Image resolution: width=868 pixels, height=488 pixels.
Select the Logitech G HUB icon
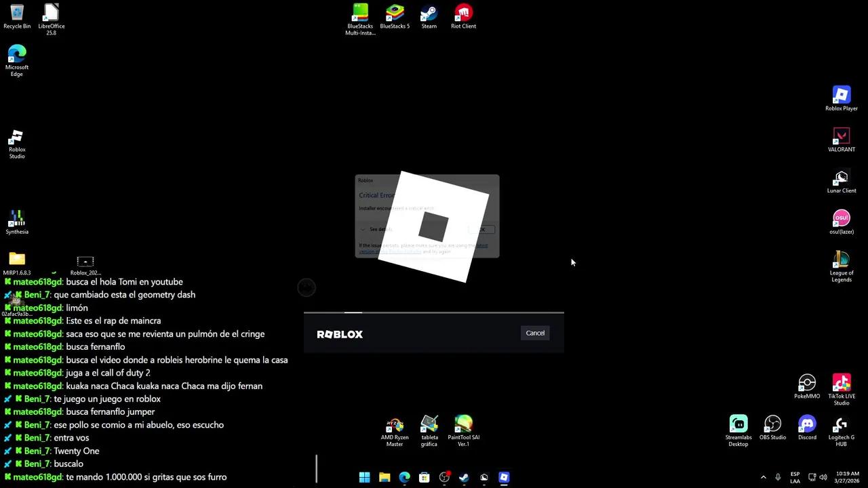coord(842,431)
